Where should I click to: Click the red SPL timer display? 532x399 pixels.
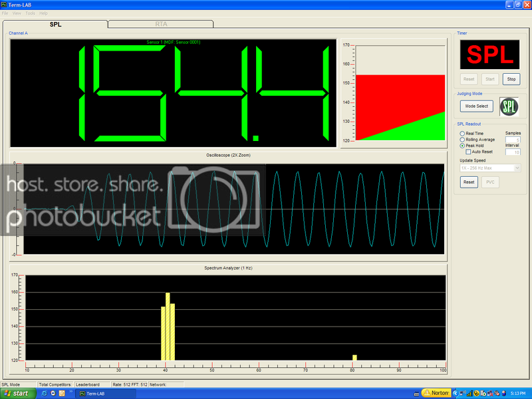(x=489, y=55)
